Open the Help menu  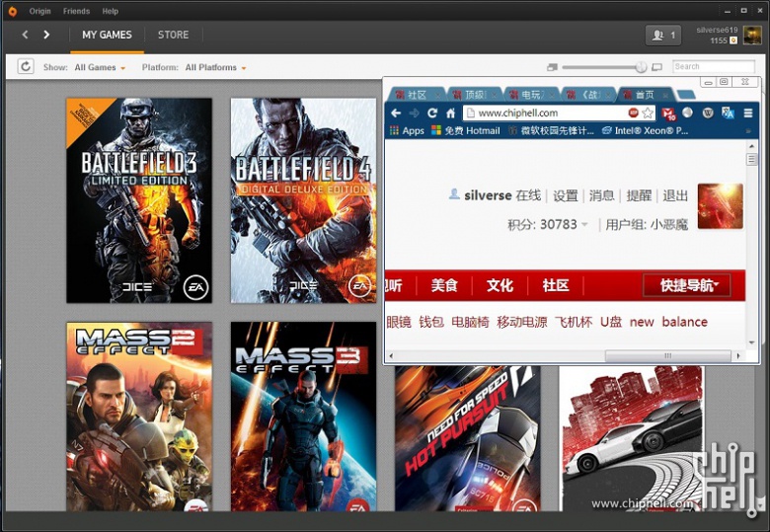[110, 11]
